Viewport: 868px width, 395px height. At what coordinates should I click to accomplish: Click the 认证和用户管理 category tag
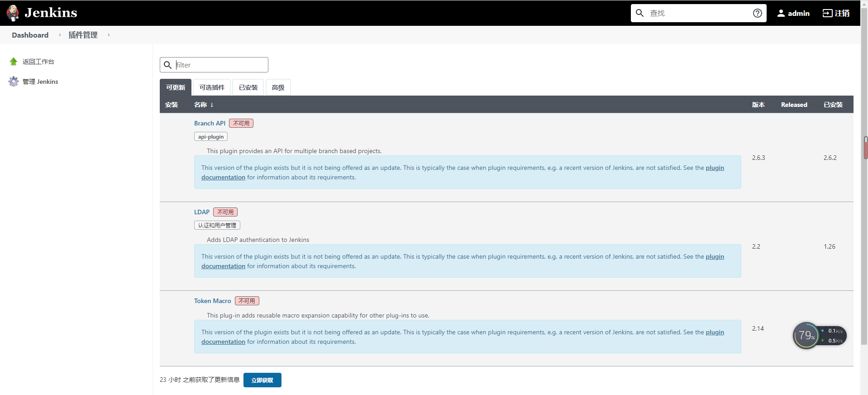[217, 225]
